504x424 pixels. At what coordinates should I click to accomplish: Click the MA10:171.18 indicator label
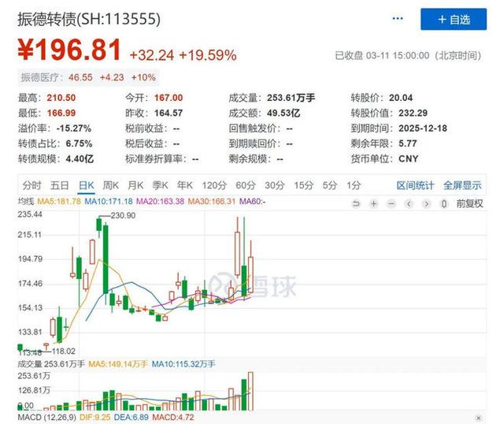109,202
